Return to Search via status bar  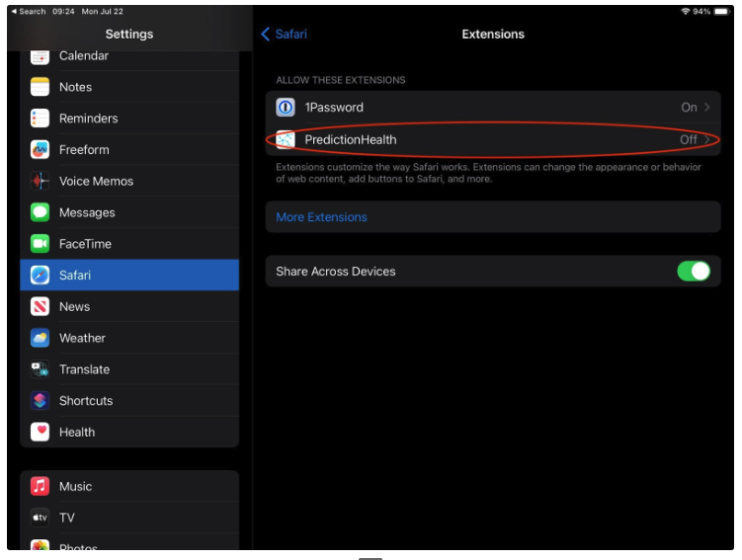[29, 11]
